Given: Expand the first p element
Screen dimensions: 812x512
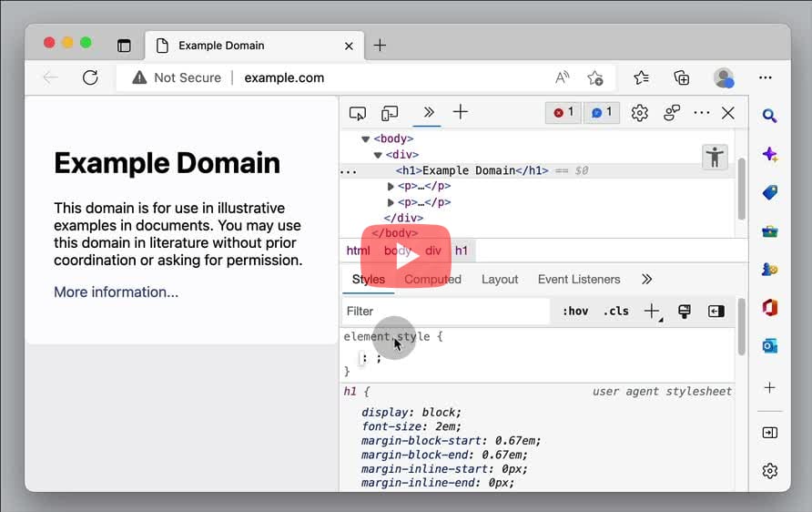Looking at the screenshot, I should 391,186.
